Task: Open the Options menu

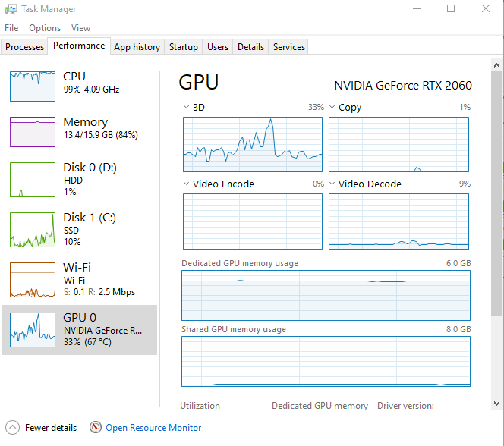Action: pos(45,28)
